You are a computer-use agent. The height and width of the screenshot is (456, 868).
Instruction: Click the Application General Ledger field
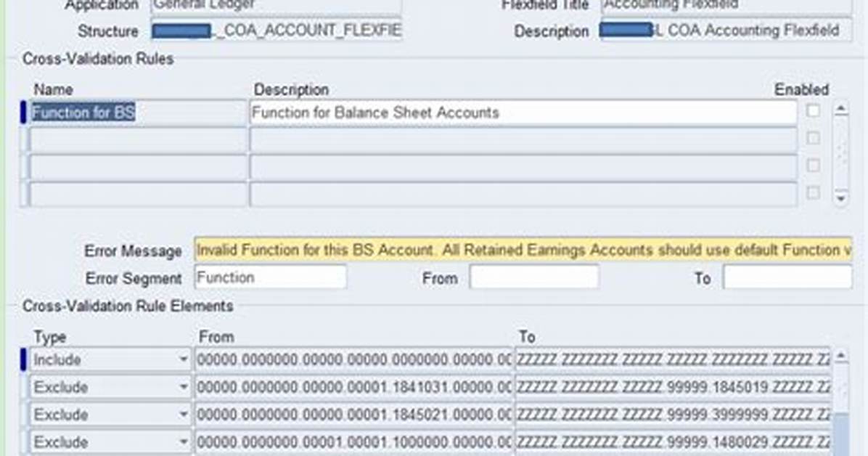[x=277, y=6]
